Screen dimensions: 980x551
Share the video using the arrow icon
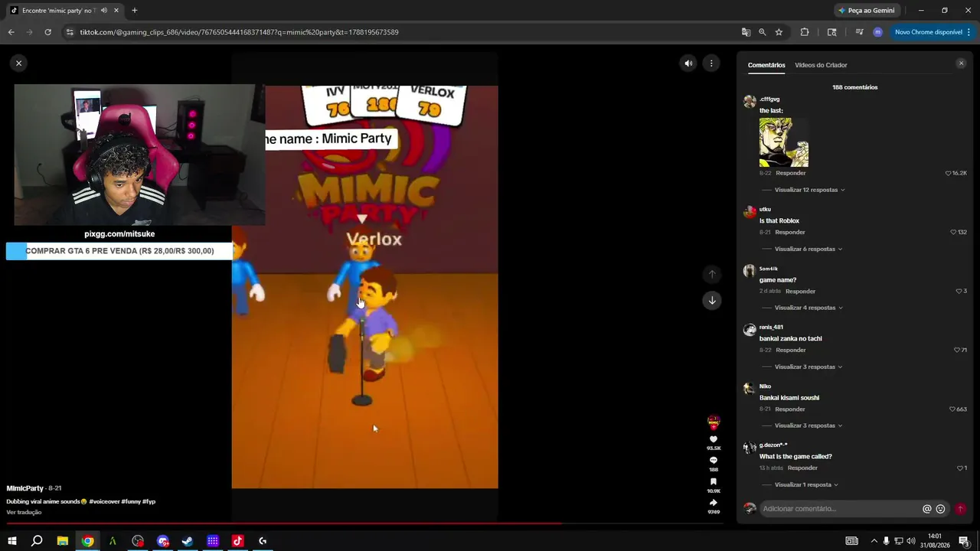(714, 503)
